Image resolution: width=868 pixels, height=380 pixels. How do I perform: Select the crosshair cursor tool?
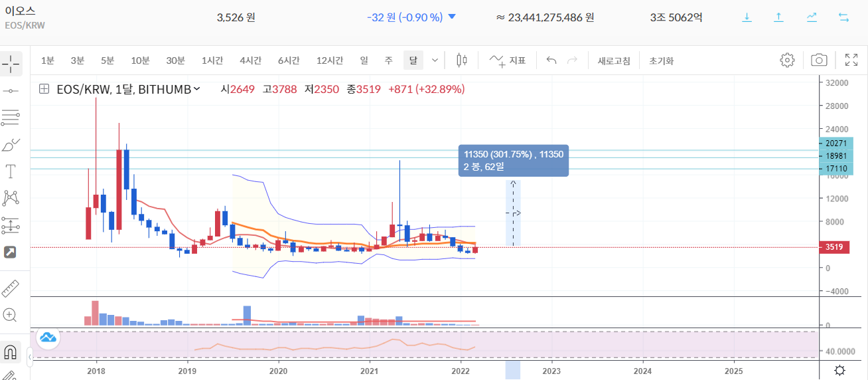point(11,64)
